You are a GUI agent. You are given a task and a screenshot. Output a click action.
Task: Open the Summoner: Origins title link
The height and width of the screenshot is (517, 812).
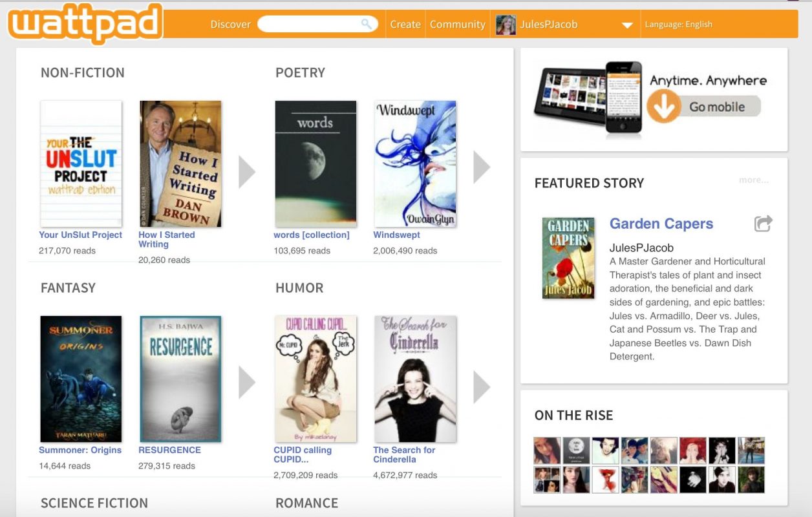coord(80,450)
